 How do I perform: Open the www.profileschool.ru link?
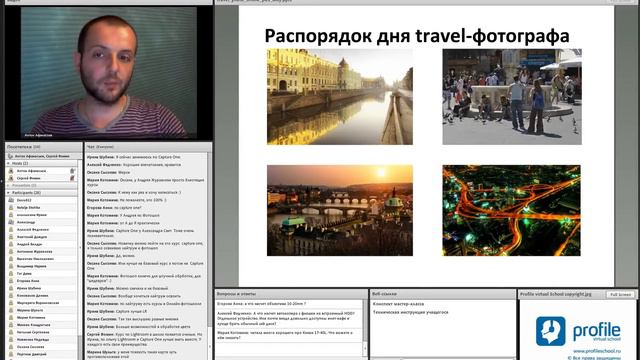point(597,351)
